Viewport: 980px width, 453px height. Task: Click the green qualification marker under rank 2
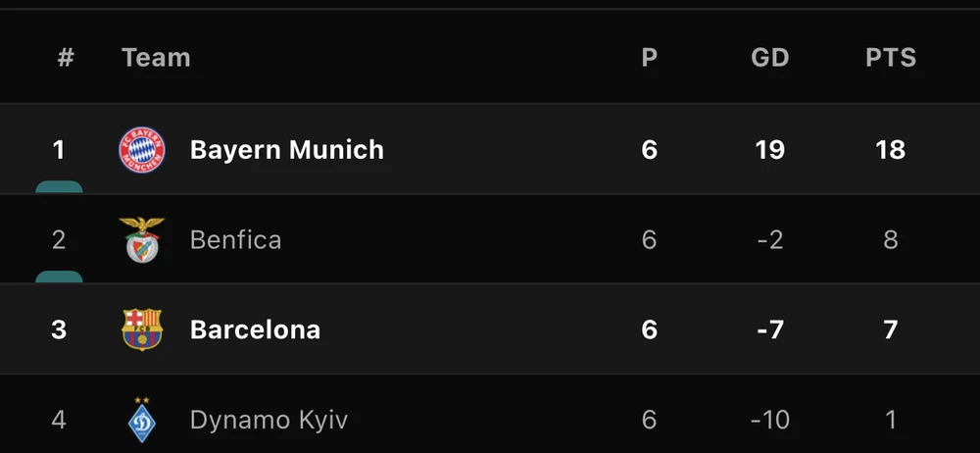tap(59, 277)
